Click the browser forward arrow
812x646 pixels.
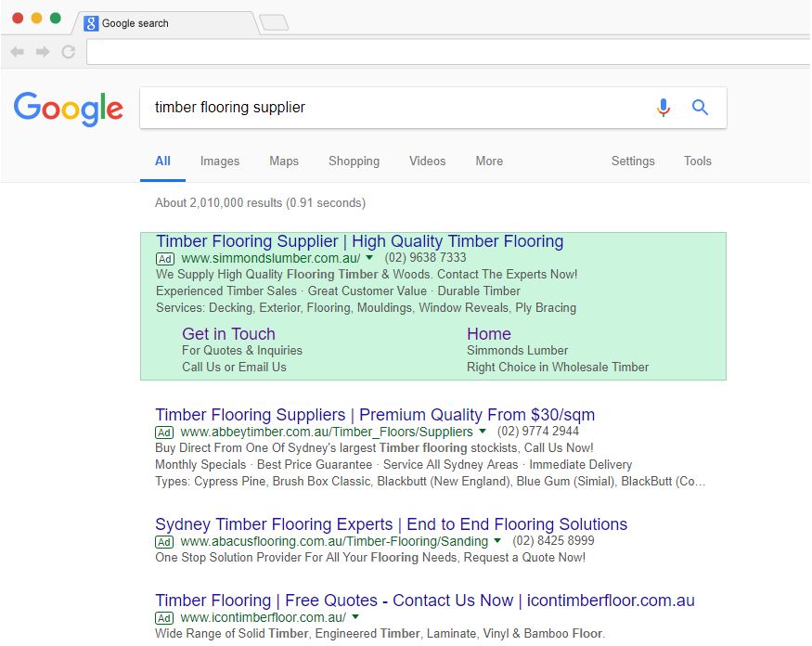(43, 52)
